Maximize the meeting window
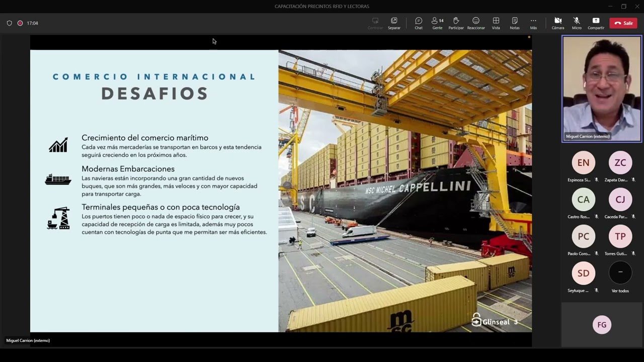 624,7
